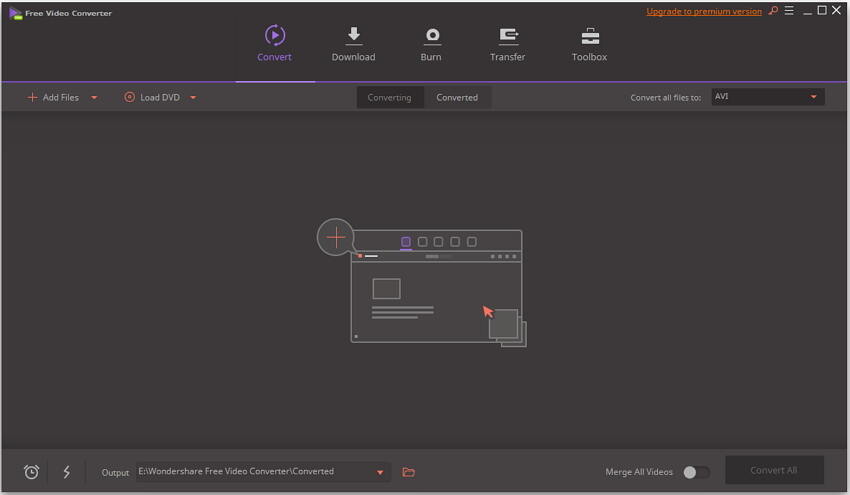This screenshot has height=495, width=850.
Task: Expand the output path dropdown arrow
Action: (380, 472)
